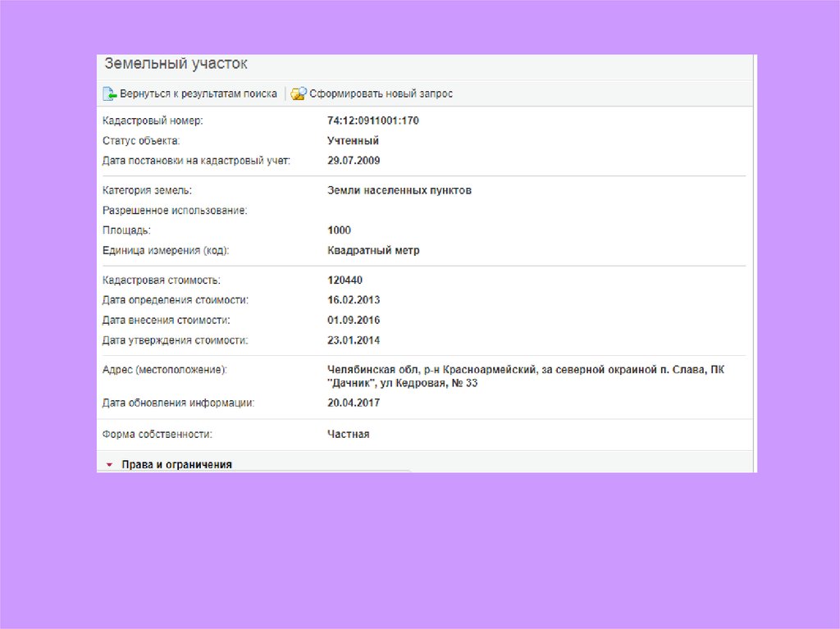Viewport: 840px width, 629px height.
Task: Click the new query magnifier icon
Action: click(299, 93)
